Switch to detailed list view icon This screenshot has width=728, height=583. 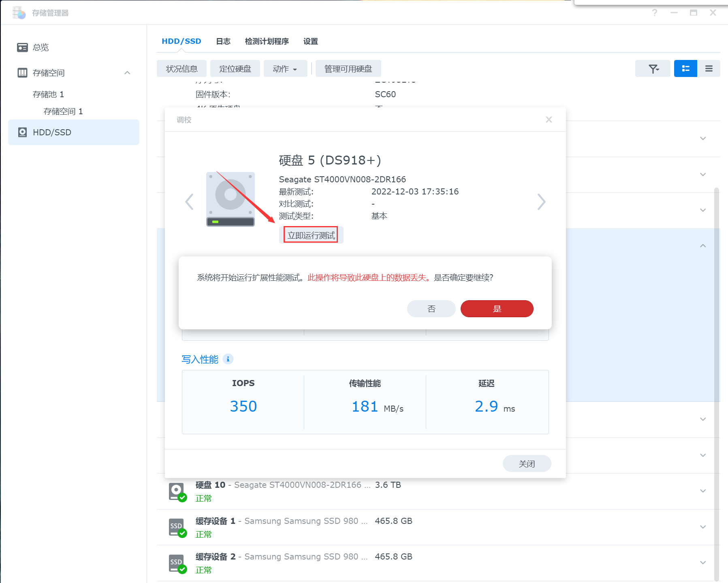pos(685,68)
